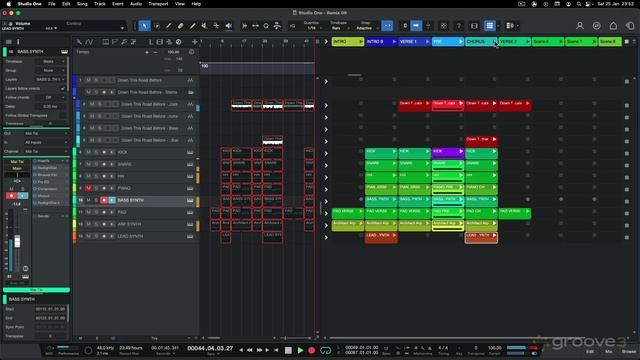Open the Show Page grid launcher icon
The height and width of the screenshot is (360, 640).
click(x=489, y=26)
